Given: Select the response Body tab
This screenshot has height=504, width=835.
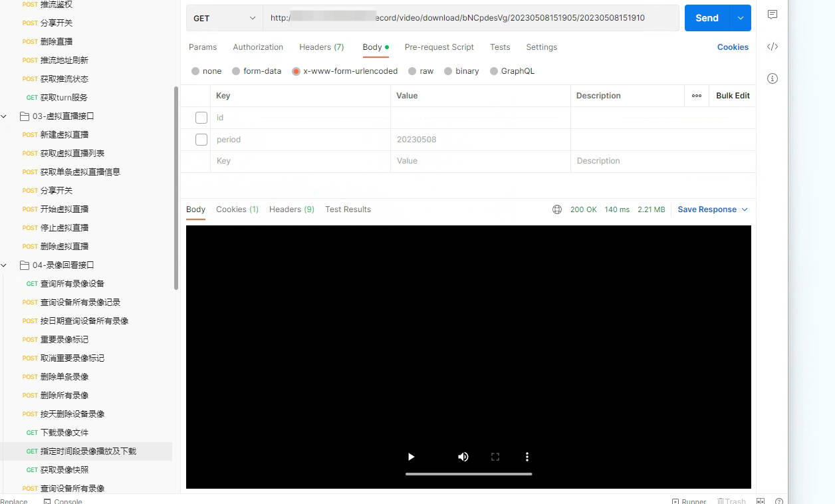Looking at the screenshot, I should click(195, 209).
